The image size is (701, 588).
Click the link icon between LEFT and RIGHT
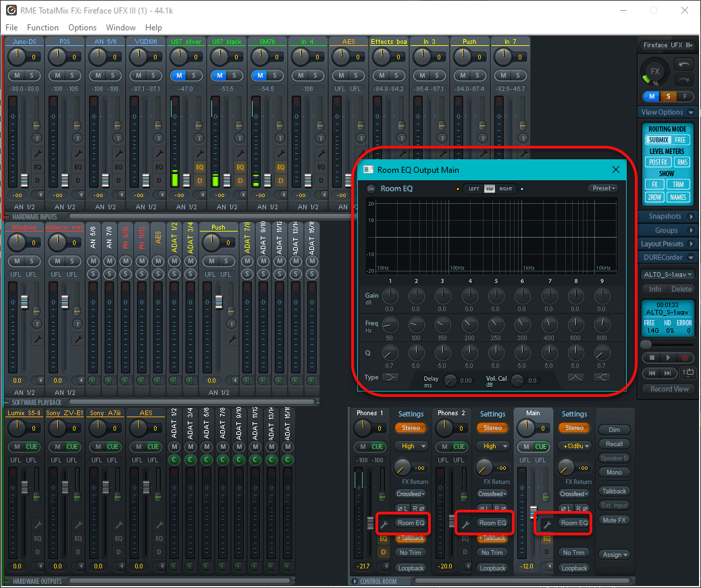coord(489,189)
